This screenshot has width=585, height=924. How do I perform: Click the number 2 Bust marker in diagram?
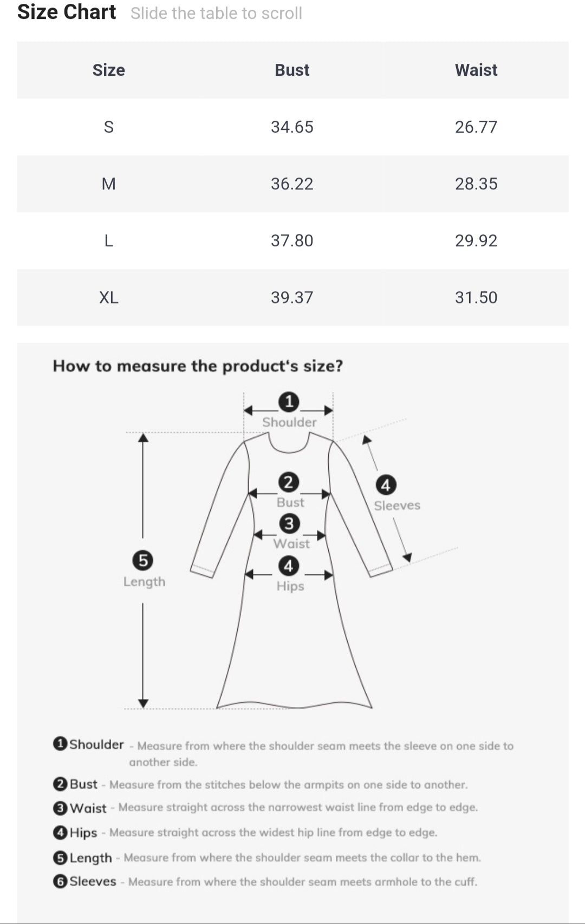point(288,482)
